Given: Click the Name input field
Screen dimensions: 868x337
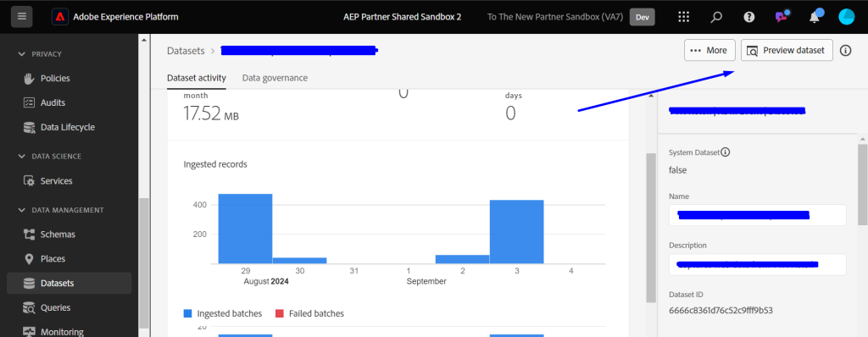Looking at the screenshot, I should click(x=757, y=215).
